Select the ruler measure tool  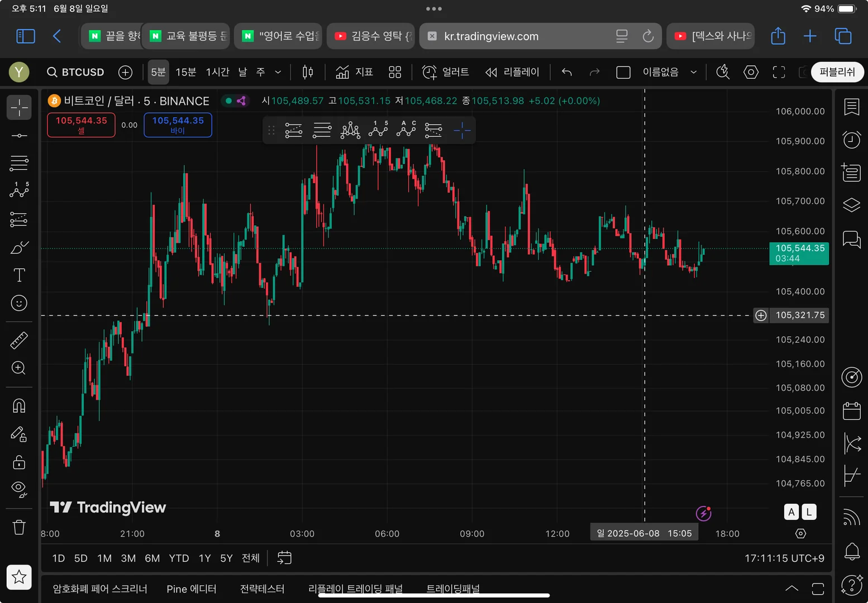19,340
